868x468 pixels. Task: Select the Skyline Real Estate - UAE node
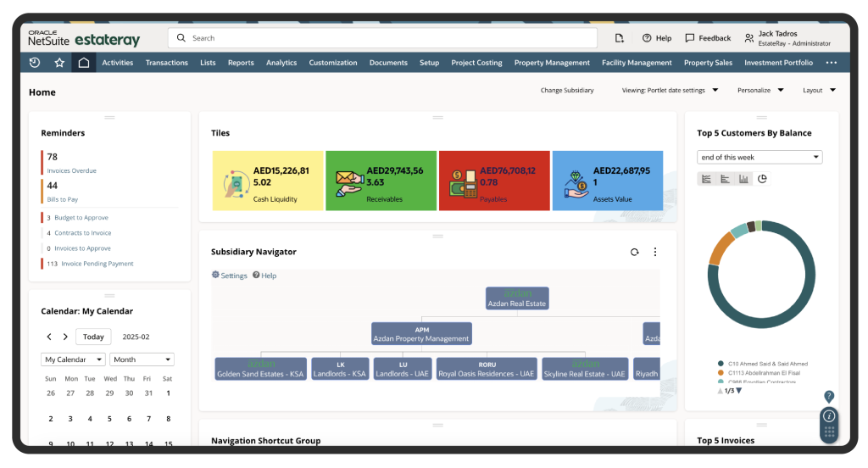click(585, 369)
